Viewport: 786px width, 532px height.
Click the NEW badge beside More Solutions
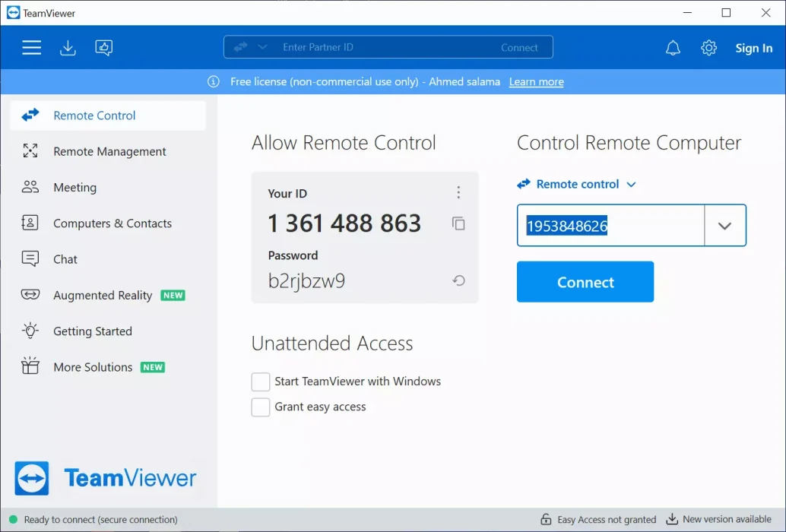point(152,367)
